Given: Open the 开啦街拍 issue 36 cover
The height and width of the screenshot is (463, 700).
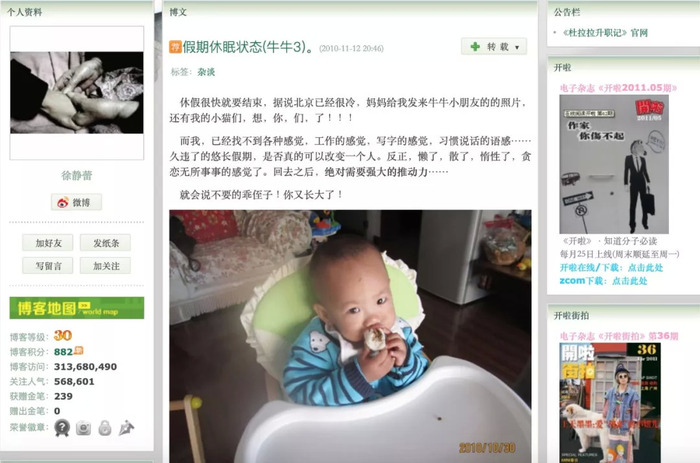Looking at the screenshot, I should point(610,403).
